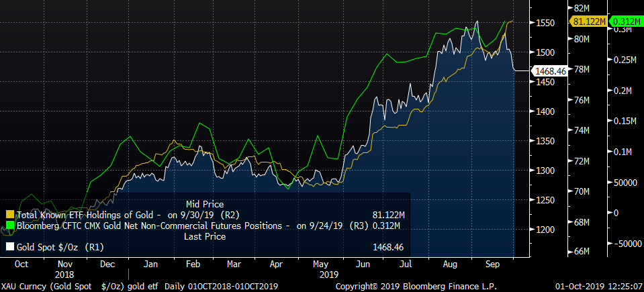The height and width of the screenshot is (292, 644).
Task: Click the 0.15M tick on futures axis
Action: (625, 121)
